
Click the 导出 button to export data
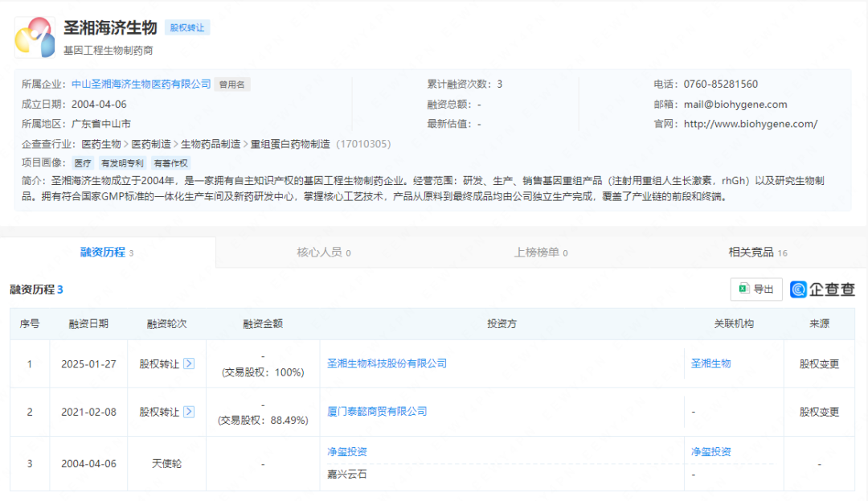755,289
